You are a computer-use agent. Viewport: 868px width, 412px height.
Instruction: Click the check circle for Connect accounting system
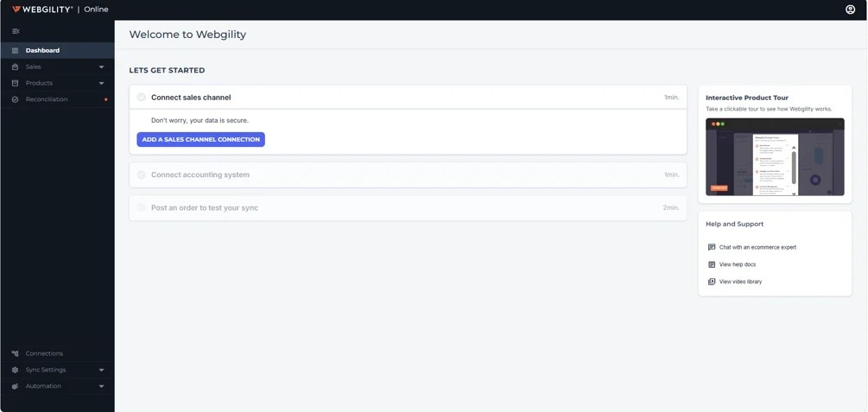pyautogui.click(x=141, y=175)
